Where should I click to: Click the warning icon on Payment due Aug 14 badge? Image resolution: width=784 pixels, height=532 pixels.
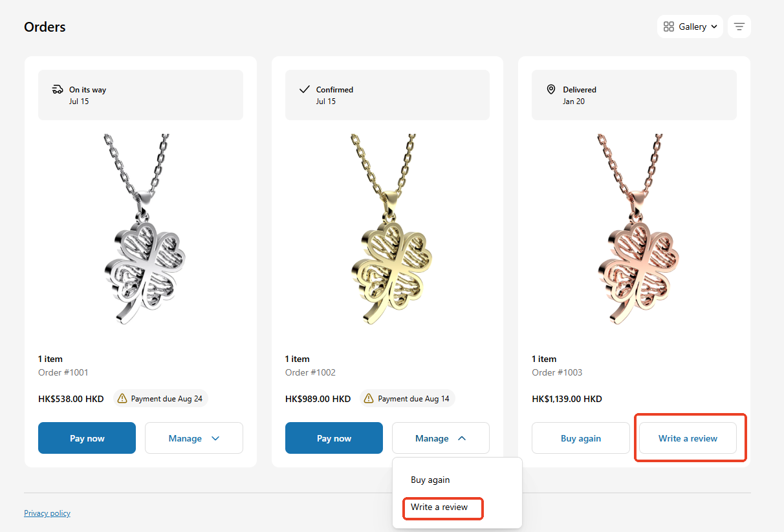(x=369, y=398)
